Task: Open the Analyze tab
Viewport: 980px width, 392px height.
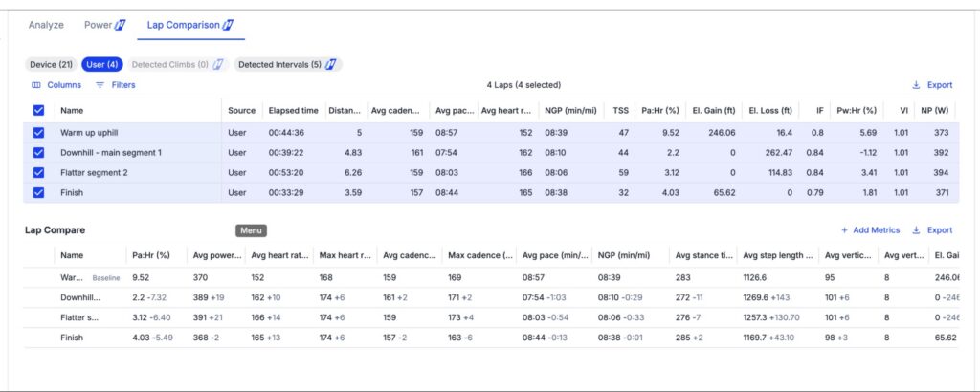Action: [x=46, y=25]
